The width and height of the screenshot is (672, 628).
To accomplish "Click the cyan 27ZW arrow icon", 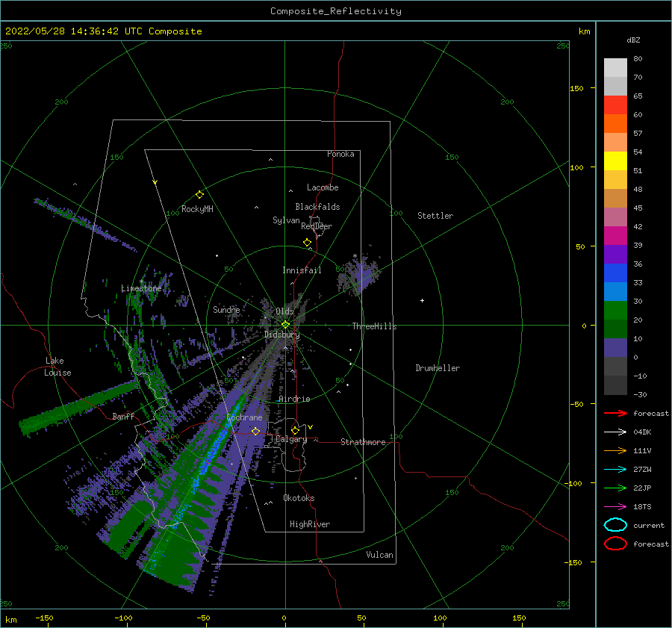I will (615, 470).
